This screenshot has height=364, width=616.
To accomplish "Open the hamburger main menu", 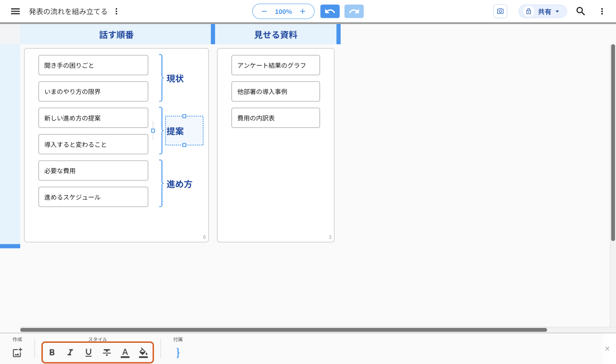I will click(x=15, y=11).
